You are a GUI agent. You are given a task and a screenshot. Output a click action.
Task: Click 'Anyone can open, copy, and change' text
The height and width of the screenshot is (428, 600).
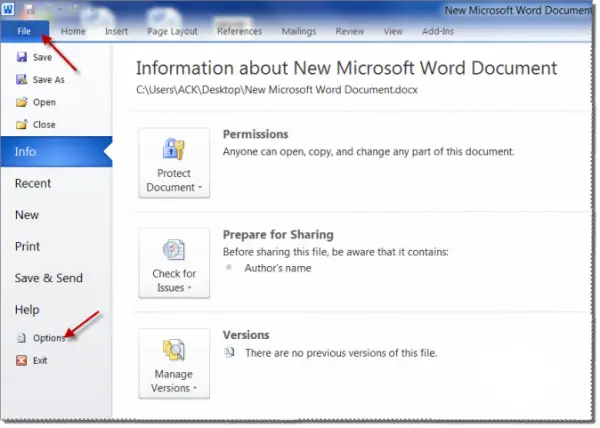(368, 152)
